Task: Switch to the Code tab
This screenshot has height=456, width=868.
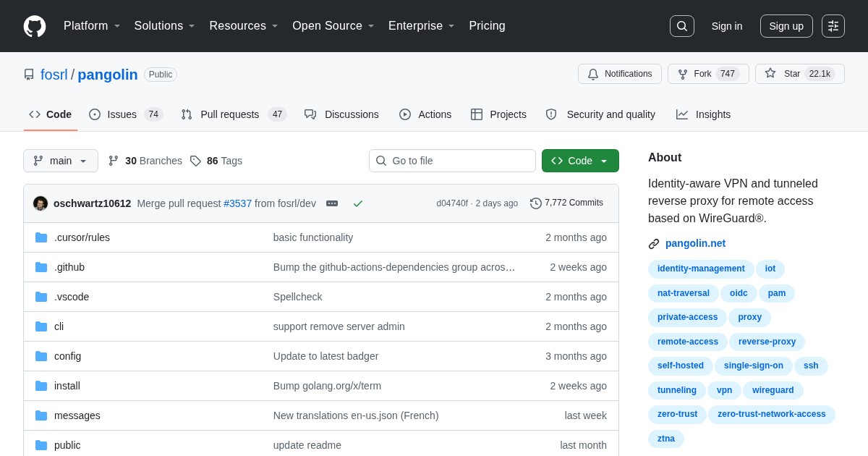Action: (x=51, y=114)
